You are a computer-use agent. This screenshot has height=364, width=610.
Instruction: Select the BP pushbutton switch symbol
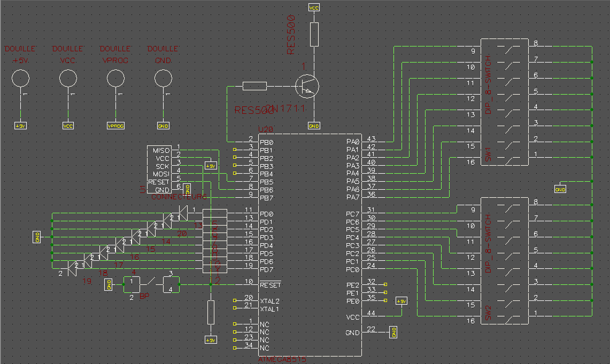click(151, 284)
